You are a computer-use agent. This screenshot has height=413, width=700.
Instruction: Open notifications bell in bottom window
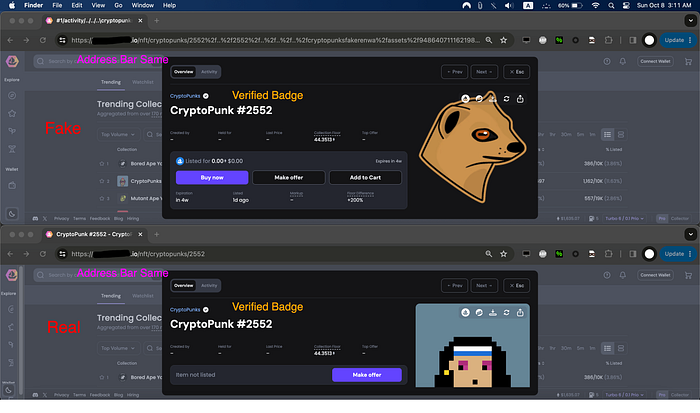(x=623, y=275)
